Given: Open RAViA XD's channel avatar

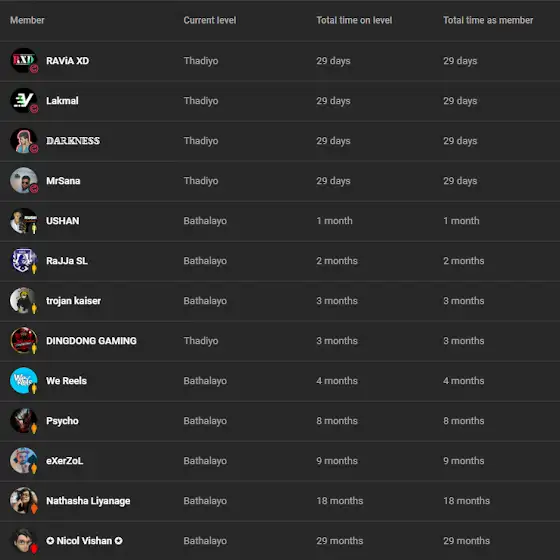Looking at the screenshot, I should [24, 60].
